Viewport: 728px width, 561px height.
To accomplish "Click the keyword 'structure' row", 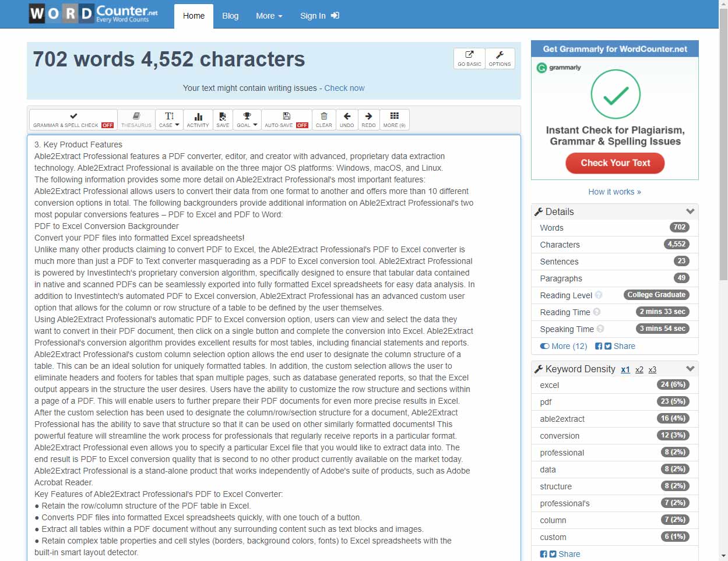I will [x=615, y=486].
